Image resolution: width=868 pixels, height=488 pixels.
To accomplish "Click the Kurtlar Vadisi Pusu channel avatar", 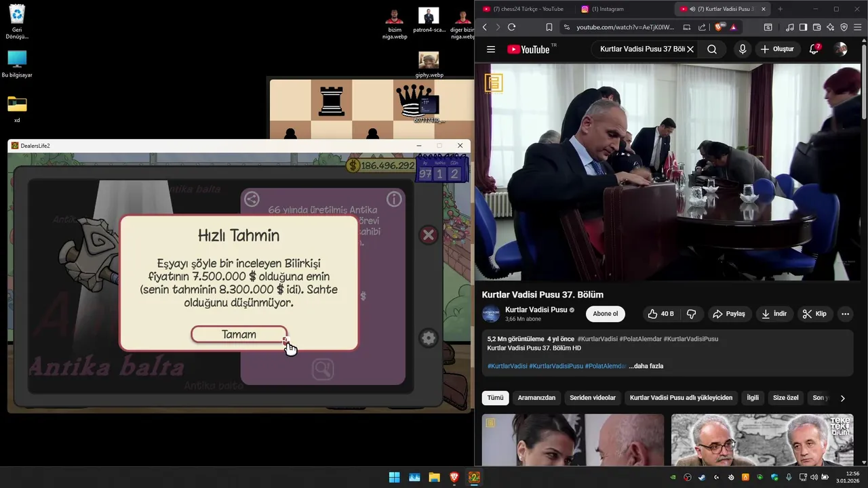I will tap(491, 314).
